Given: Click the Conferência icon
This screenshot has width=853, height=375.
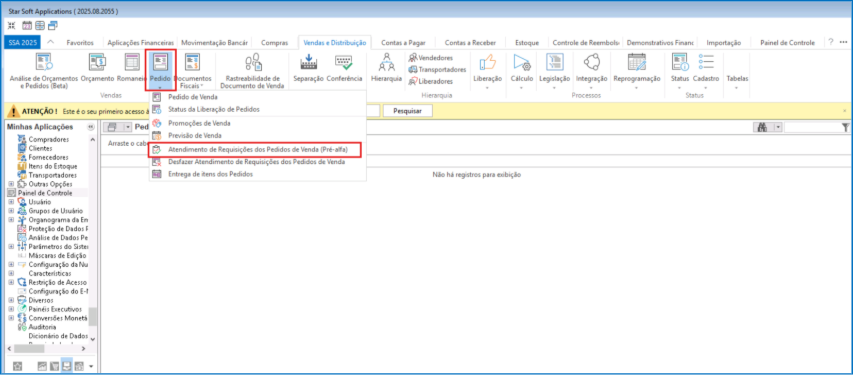Looking at the screenshot, I should 344,68.
